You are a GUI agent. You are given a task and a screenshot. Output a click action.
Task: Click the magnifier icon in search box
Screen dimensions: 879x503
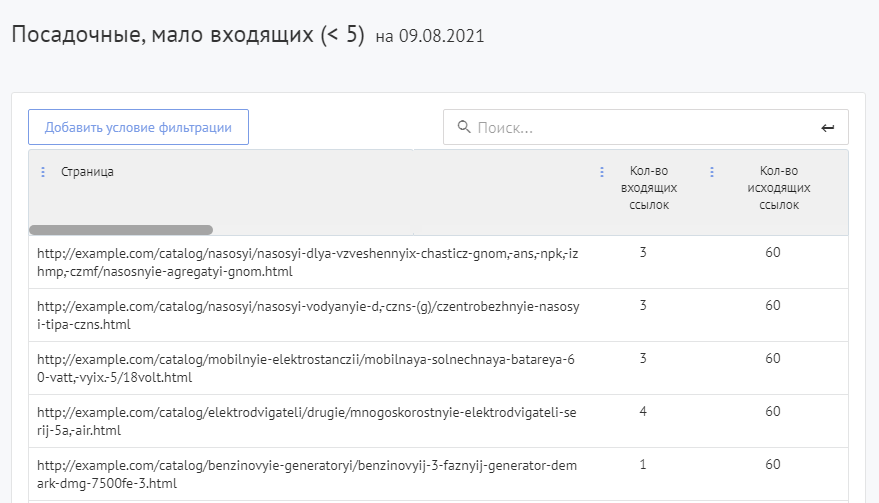click(x=463, y=127)
